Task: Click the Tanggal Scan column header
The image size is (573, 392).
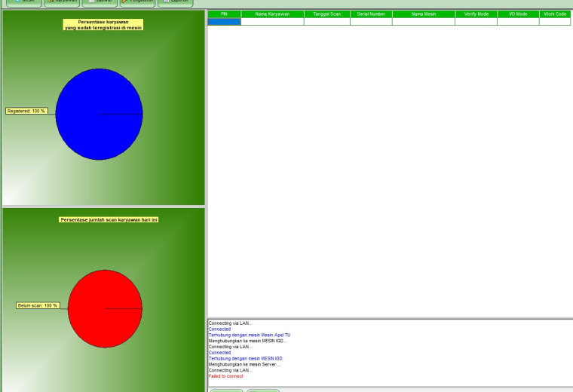Action: pyautogui.click(x=327, y=14)
